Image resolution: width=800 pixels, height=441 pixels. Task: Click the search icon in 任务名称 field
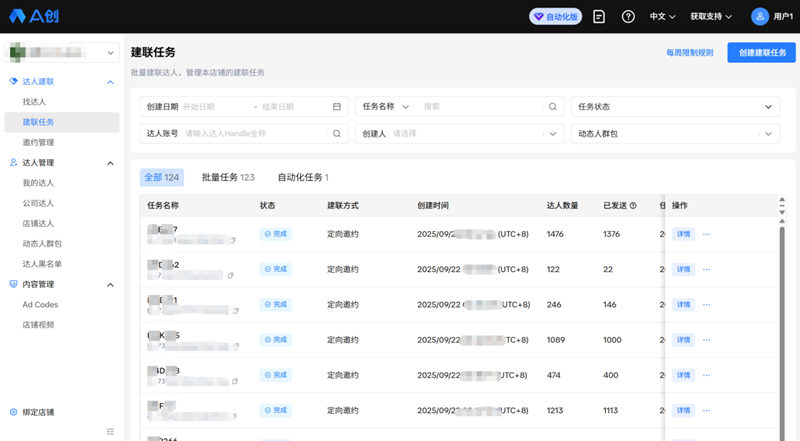[x=552, y=106]
